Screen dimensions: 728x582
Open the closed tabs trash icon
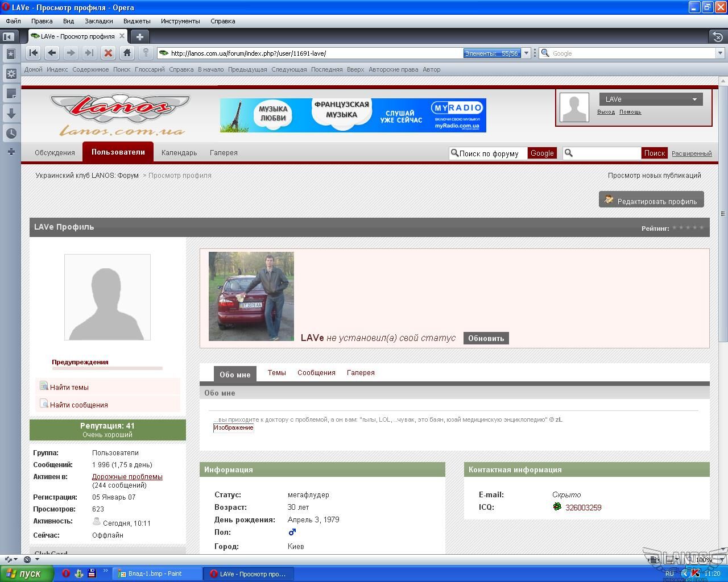(718, 37)
